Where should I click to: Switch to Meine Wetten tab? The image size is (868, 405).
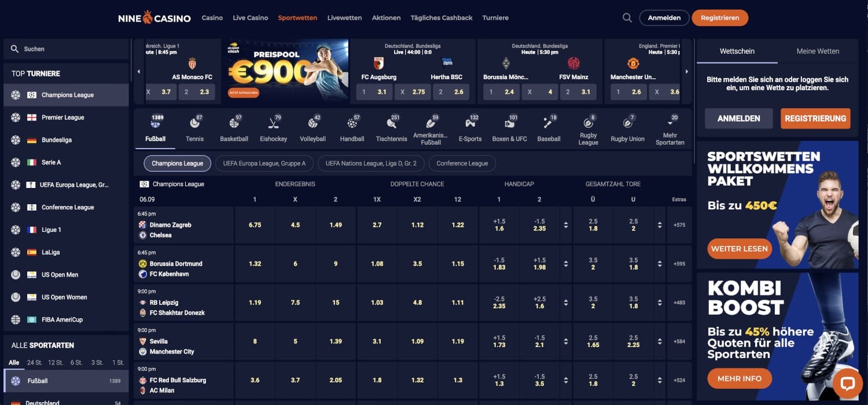818,51
